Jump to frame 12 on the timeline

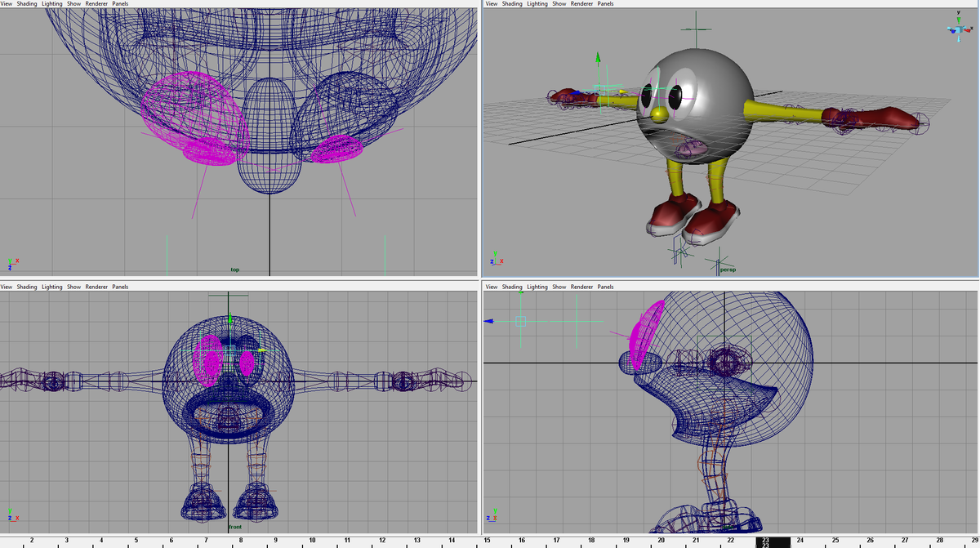[382, 541]
